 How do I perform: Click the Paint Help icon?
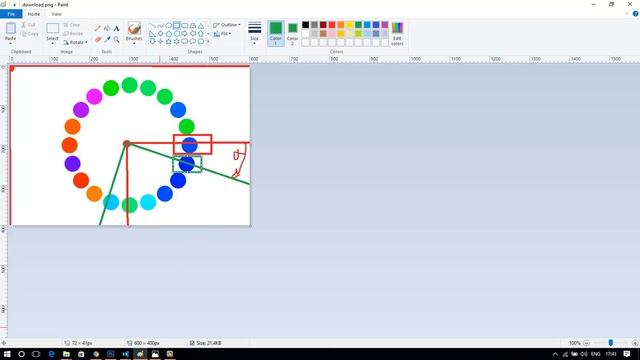click(x=636, y=14)
